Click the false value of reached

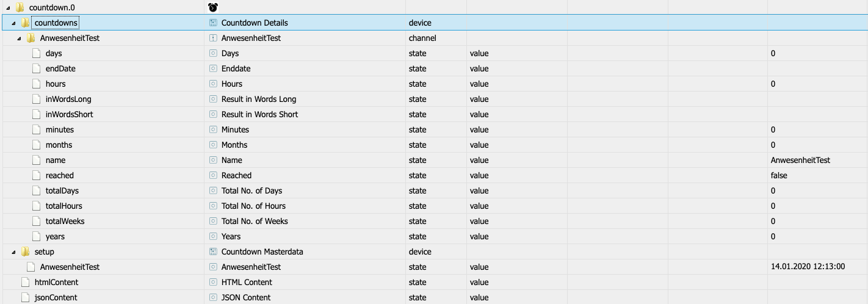coord(779,175)
